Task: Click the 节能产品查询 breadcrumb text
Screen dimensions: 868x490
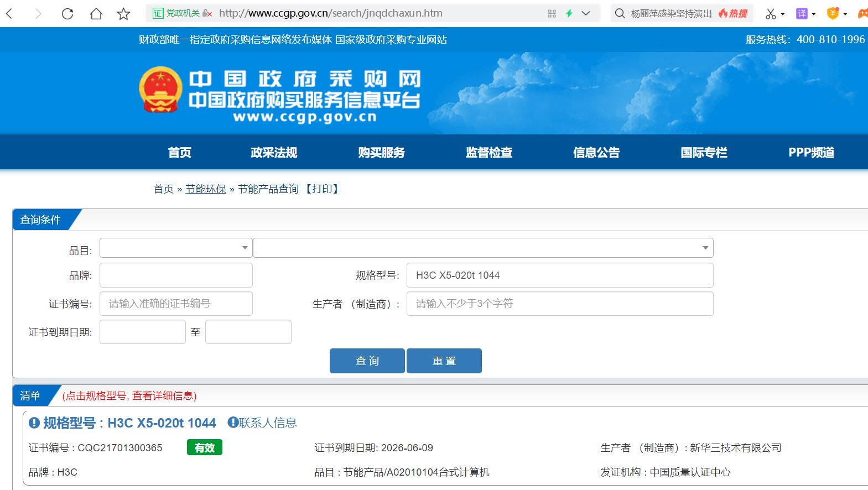Action: pos(268,189)
